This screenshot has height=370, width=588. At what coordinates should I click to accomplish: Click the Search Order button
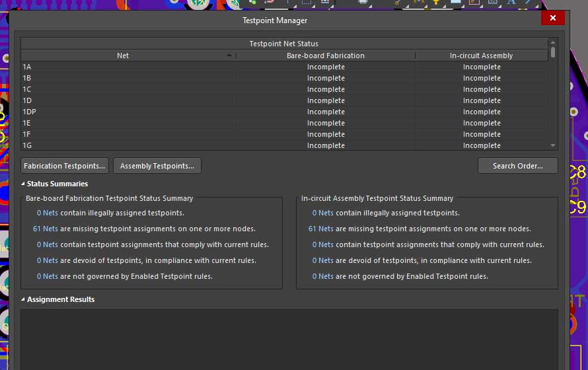click(x=517, y=166)
